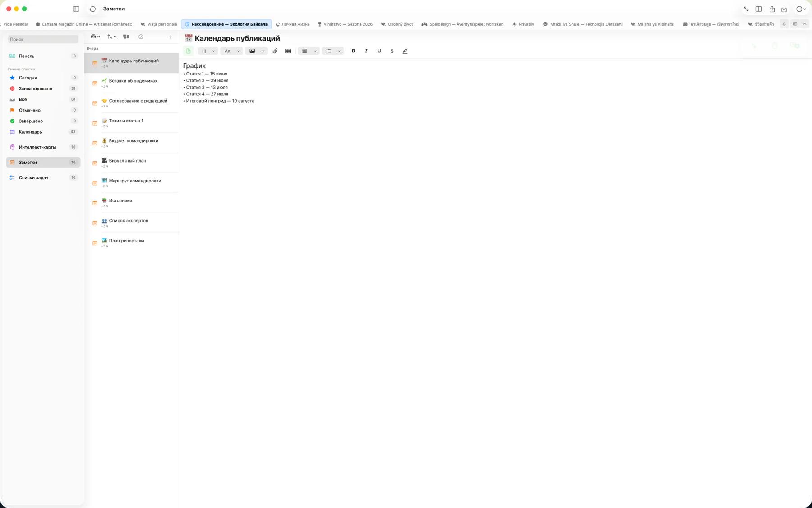Viewport: 812px width, 508px height.
Task: Switch to Maisha ya Kibinafsi tab
Action: (x=652, y=24)
